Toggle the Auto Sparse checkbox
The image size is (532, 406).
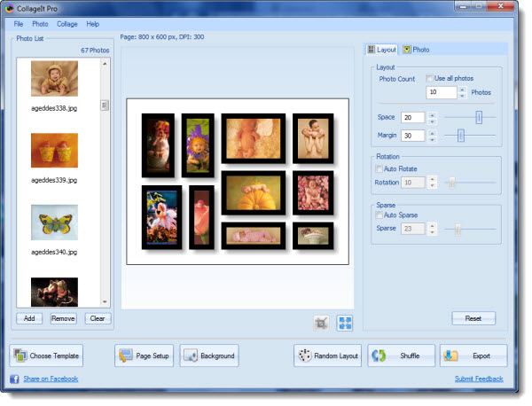[380, 215]
